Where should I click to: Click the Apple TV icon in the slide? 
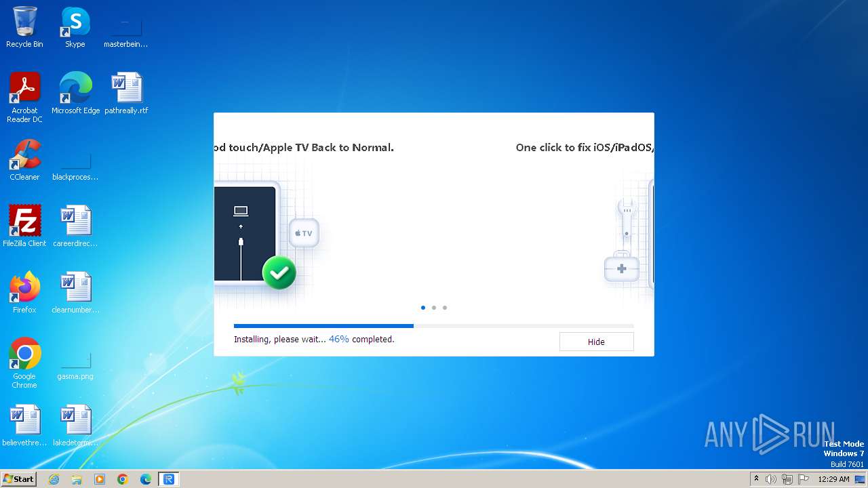point(304,233)
